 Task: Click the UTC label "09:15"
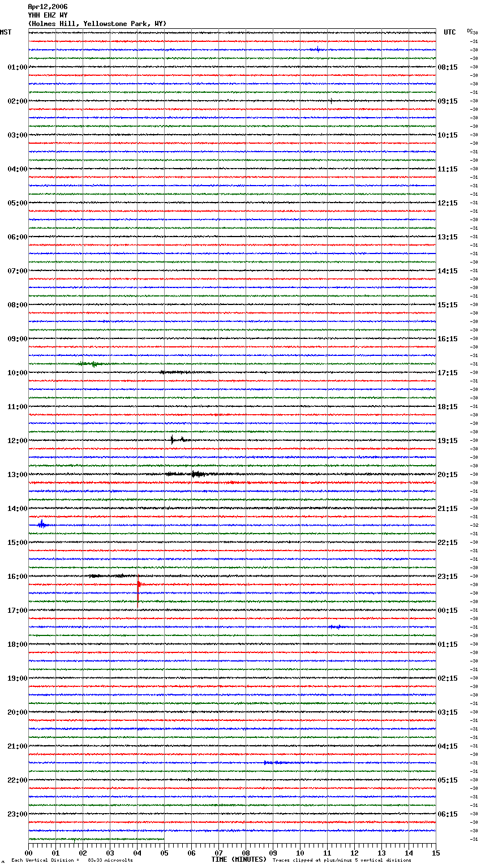coord(448,101)
